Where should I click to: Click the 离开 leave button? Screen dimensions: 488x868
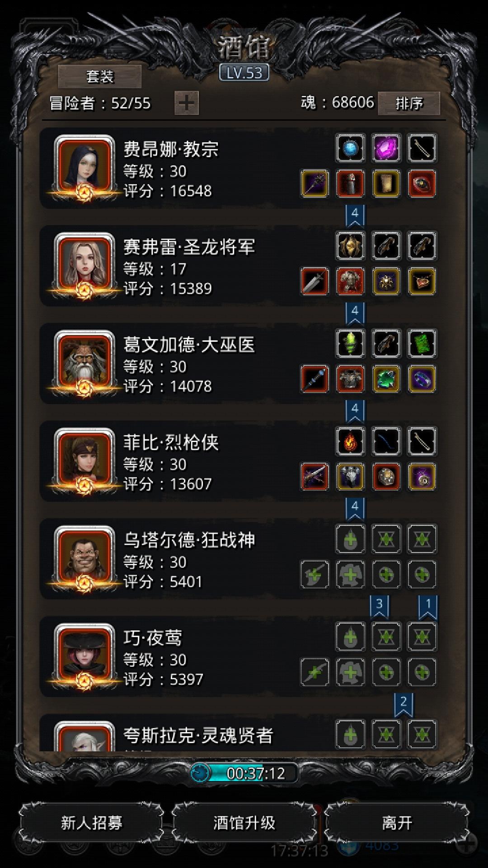[397, 823]
